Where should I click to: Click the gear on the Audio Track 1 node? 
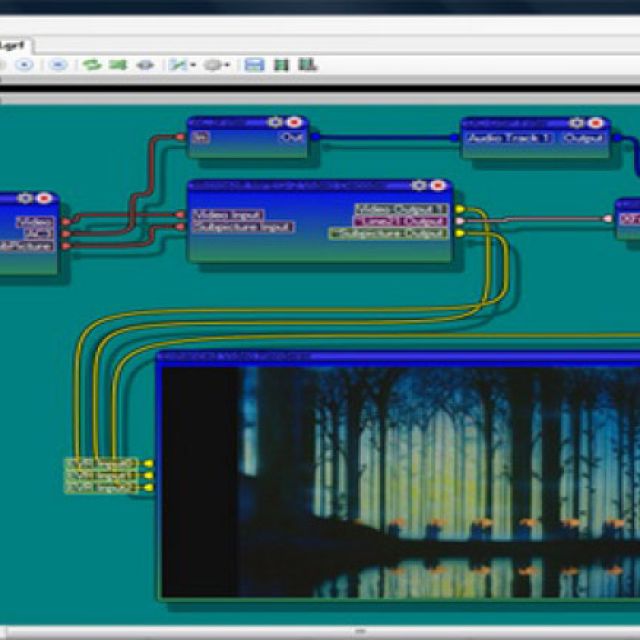[578, 122]
